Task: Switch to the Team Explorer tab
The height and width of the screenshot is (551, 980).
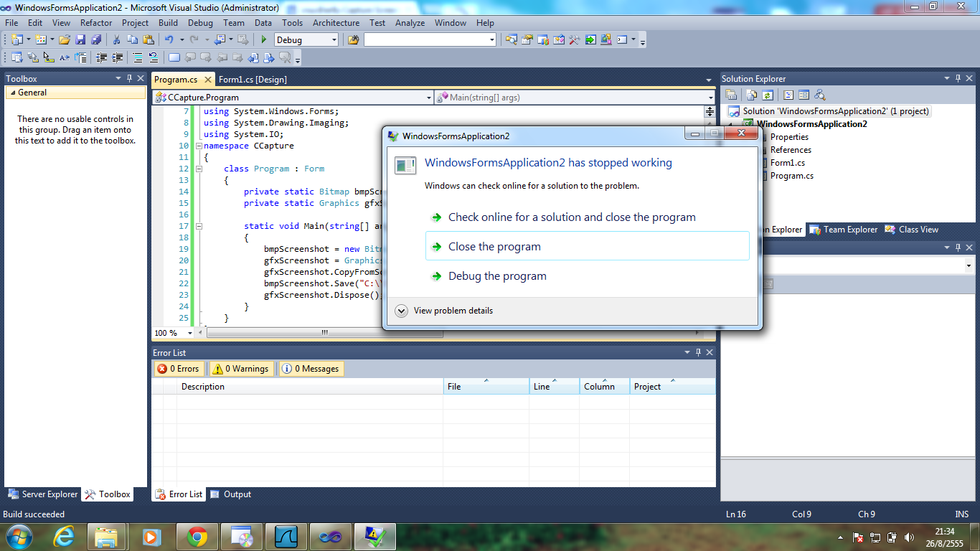Action: tap(844, 230)
